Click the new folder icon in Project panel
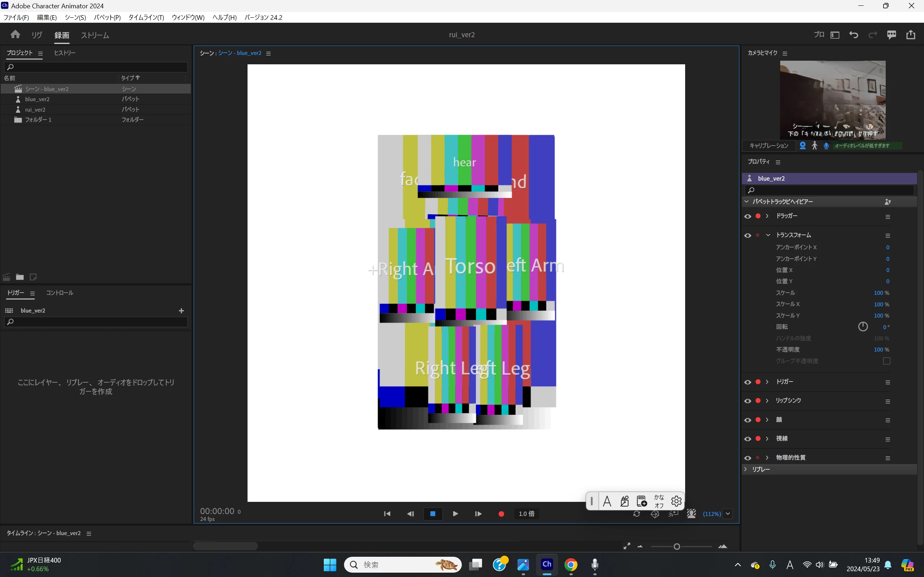This screenshot has height=577, width=924. [20, 277]
